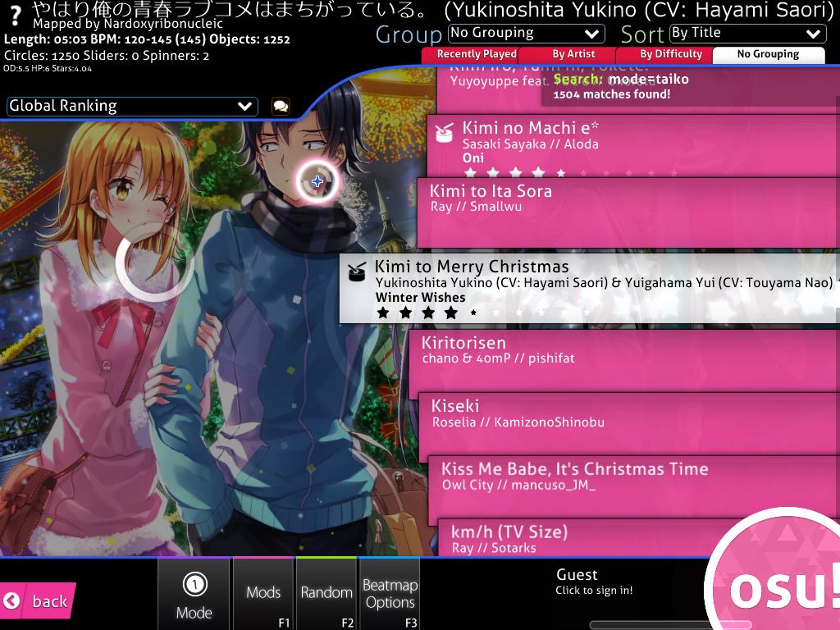This screenshot has height=630, width=840.
Task: Click the 'Ray // Smallwu' artist text
Action: click(x=476, y=207)
